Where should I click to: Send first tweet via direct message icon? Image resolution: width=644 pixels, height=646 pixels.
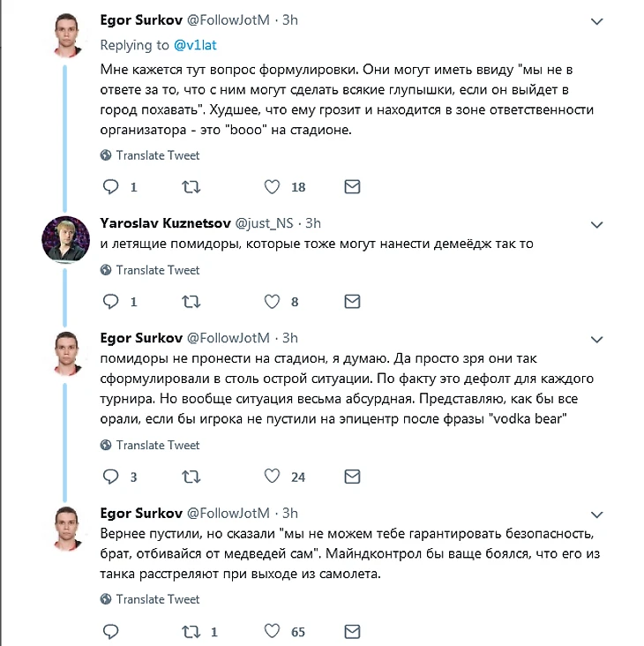point(352,187)
